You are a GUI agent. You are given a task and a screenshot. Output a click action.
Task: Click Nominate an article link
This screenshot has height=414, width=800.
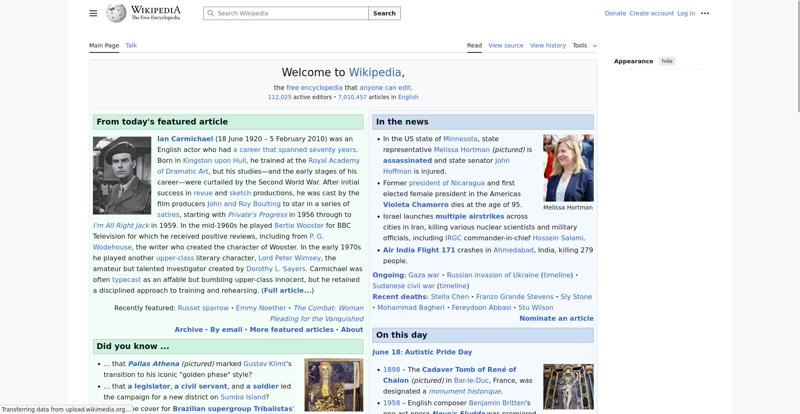coord(556,319)
